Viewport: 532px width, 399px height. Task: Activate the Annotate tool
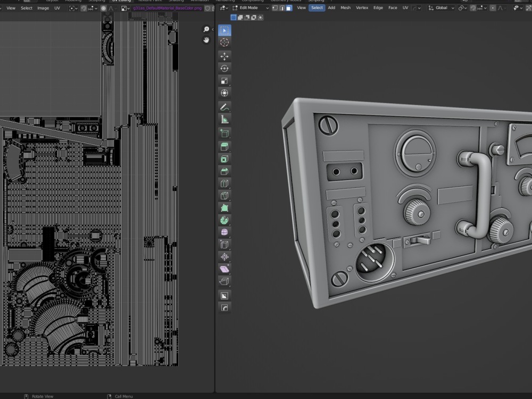tap(224, 106)
